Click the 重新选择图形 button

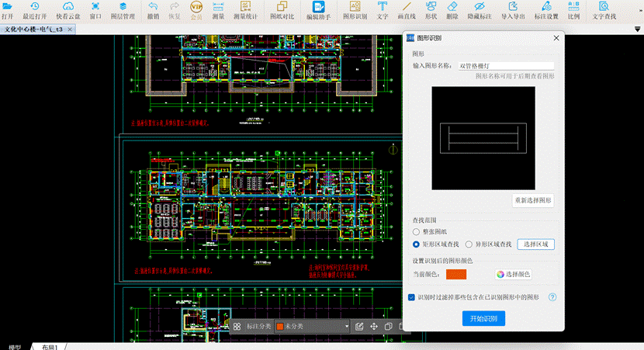click(533, 200)
